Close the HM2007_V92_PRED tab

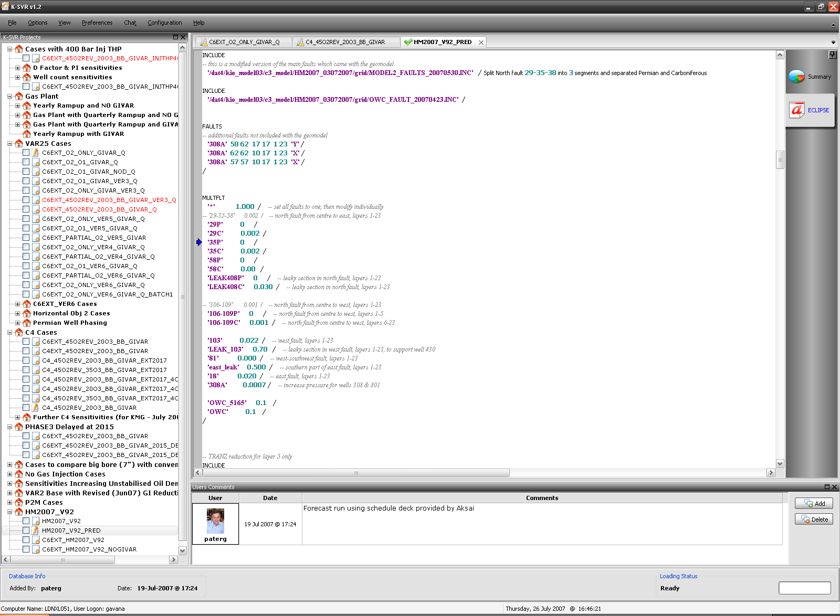[481, 43]
